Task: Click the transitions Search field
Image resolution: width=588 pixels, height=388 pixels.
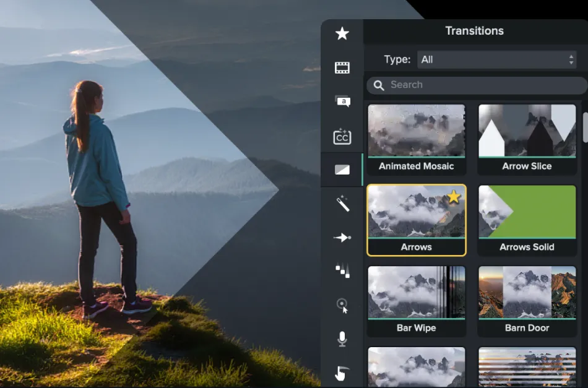Action: tap(477, 85)
